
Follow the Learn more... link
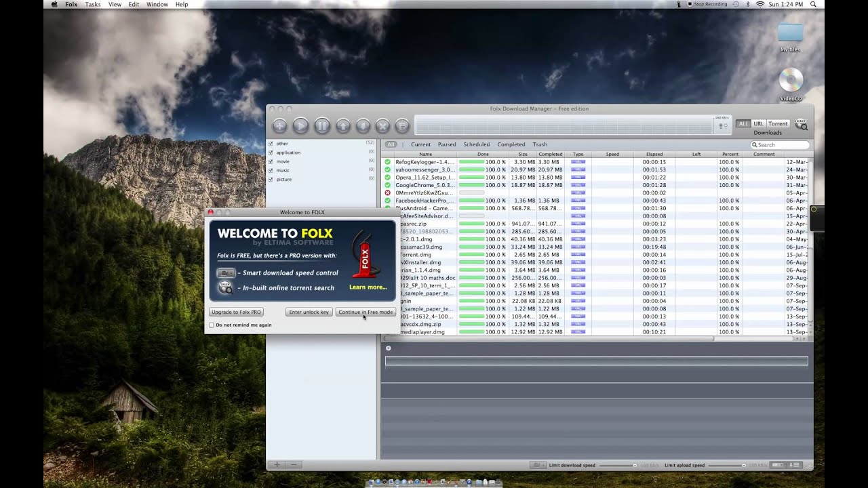368,287
